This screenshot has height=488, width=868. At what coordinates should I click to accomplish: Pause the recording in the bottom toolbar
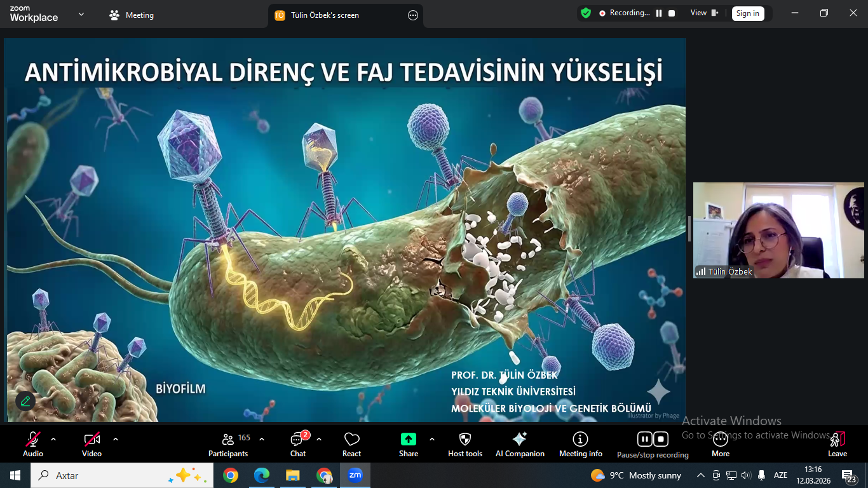[x=645, y=439]
